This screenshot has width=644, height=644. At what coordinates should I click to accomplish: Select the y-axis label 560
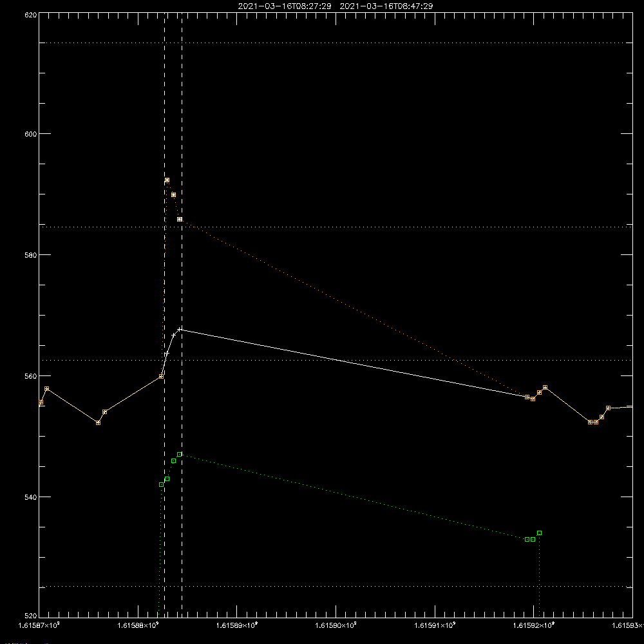[x=31, y=376]
